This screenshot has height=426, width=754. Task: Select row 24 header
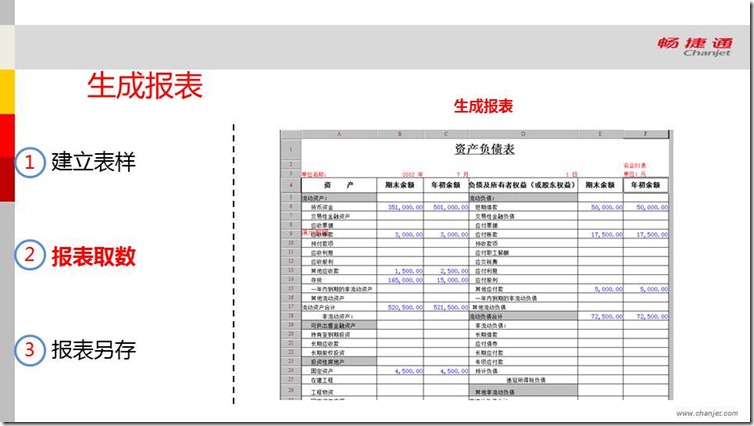[290, 371]
